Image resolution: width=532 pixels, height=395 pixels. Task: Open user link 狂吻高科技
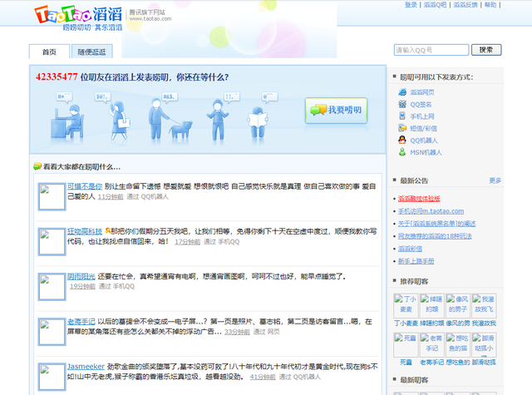point(85,231)
